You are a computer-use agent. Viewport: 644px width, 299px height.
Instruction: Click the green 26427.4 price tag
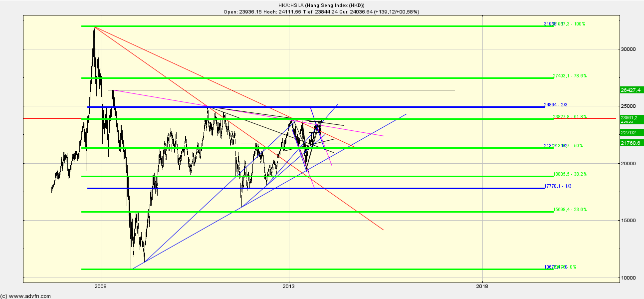click(x=631, y=90)
